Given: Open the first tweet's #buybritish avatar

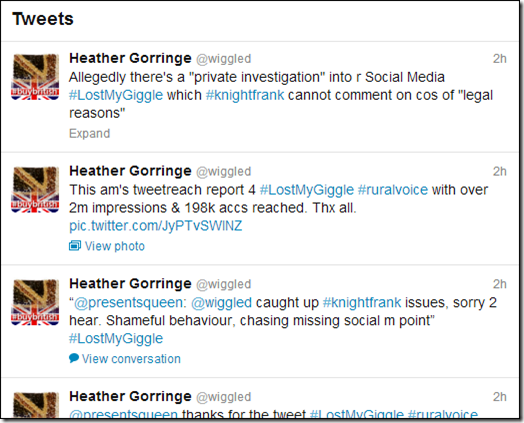Looking at the screenshot, I should click(35, 77).
